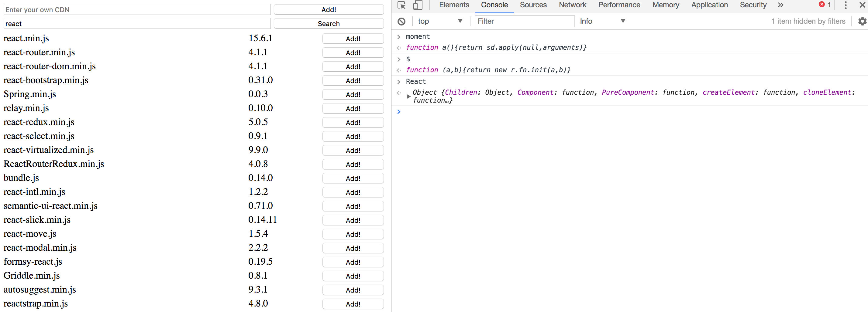868x312 pixels.
Task: Add Griddle.min.js library
Action: [x=353, y=276]
